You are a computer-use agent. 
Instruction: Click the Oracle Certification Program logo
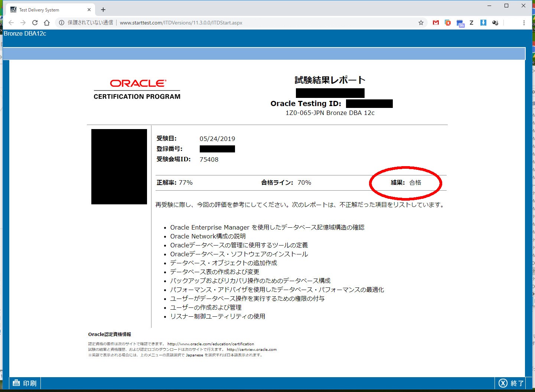pos(137,89)
